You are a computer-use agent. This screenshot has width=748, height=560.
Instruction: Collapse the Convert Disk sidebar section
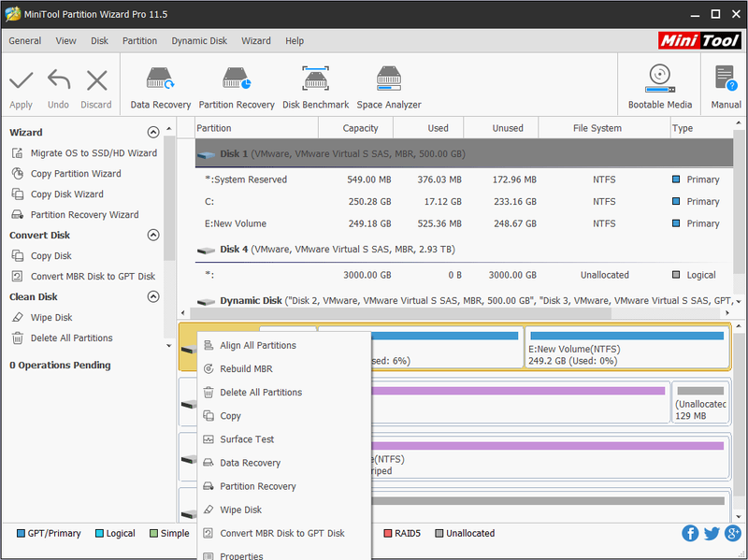point(153,236)
